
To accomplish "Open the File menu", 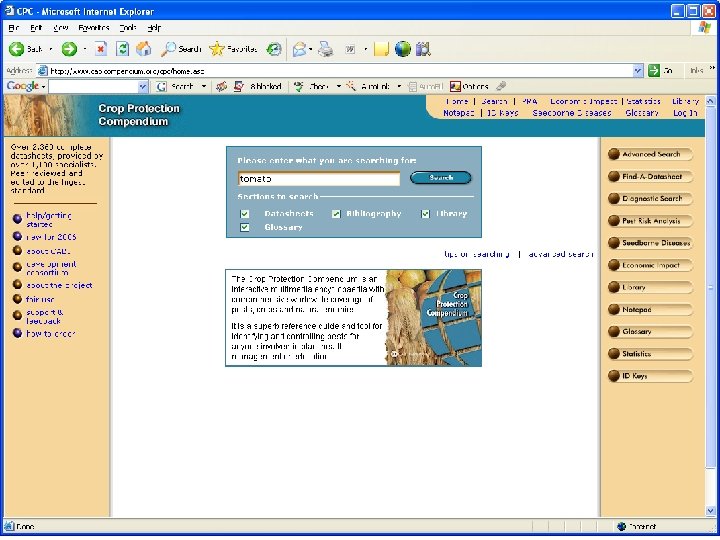I will pyautogui.click(x=14, y=28).
